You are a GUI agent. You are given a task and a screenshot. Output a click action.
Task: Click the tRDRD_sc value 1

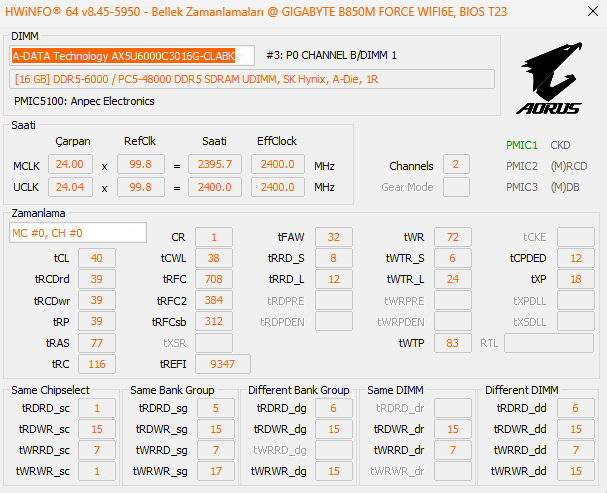coord(97,408)
